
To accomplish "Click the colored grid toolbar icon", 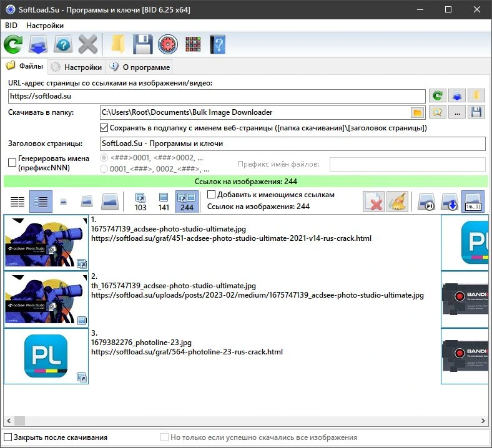I will click(x=193, y=44).
